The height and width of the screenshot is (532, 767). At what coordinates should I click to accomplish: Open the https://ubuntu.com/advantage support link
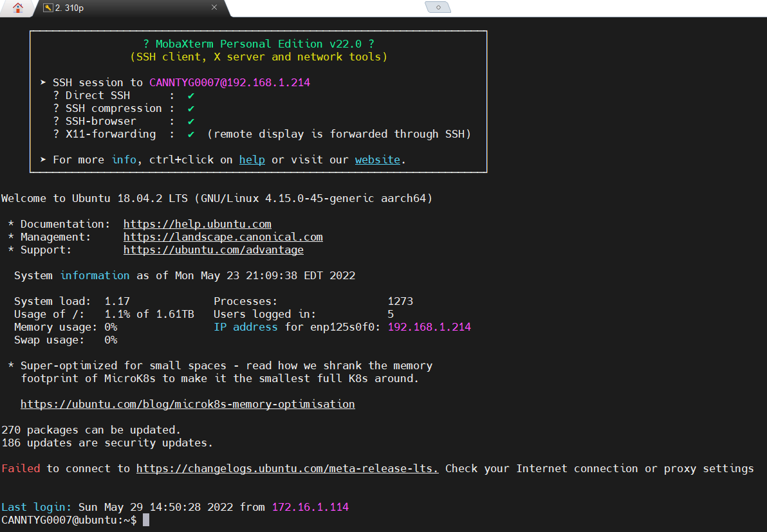(213, 250)
